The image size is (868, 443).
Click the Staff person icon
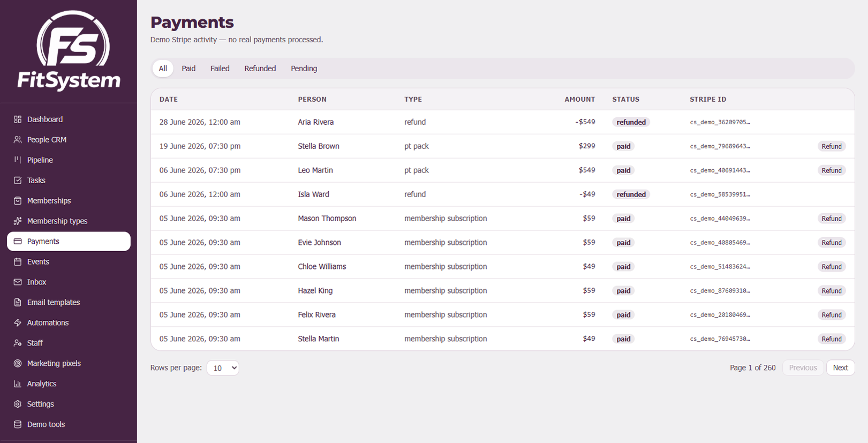click(x=18, y=343)
